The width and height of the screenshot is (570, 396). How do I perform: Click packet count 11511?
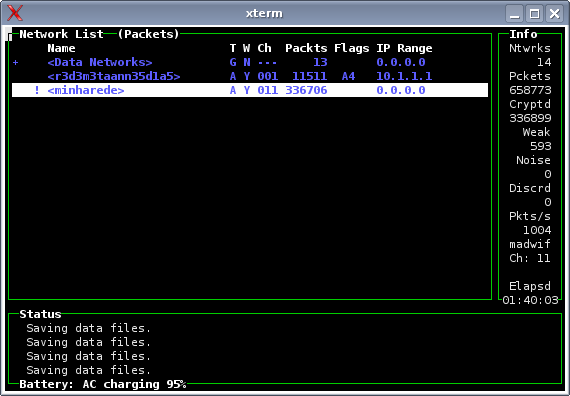pyautogui.click(x=309, y=76)
